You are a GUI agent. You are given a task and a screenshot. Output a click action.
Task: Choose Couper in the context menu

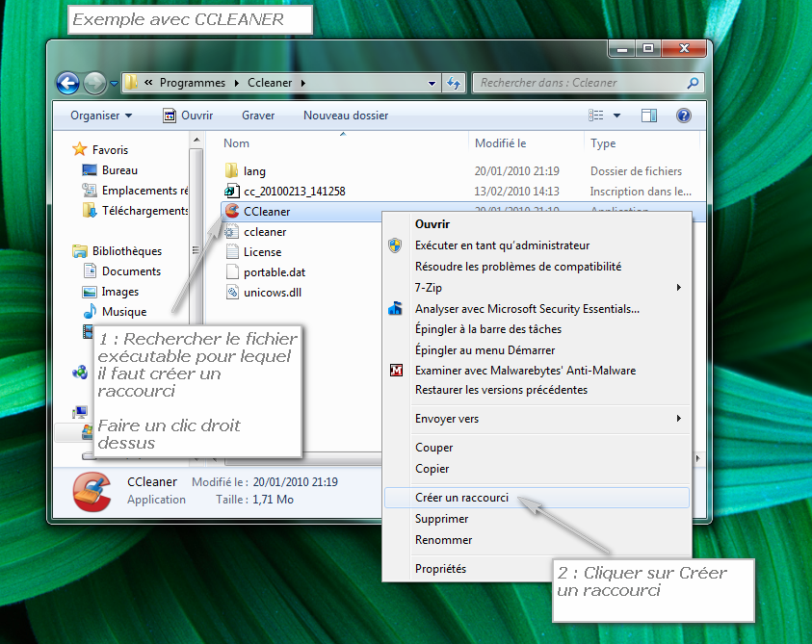537,448
